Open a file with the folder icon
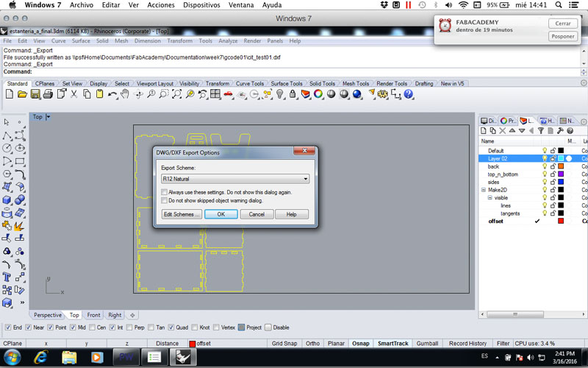Viewport: 588px width, 368px height. 22,94
